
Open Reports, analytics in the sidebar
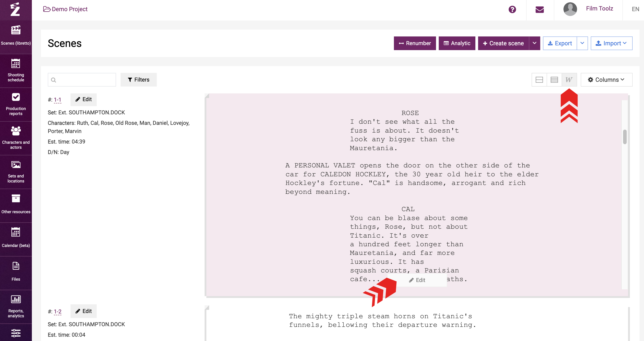[16, 307]
